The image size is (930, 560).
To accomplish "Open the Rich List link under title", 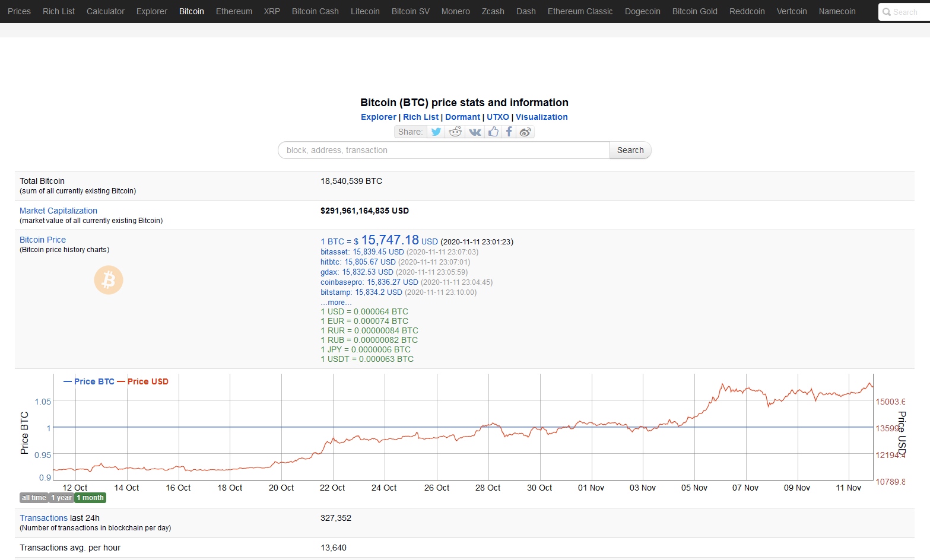I will [421, 117].
